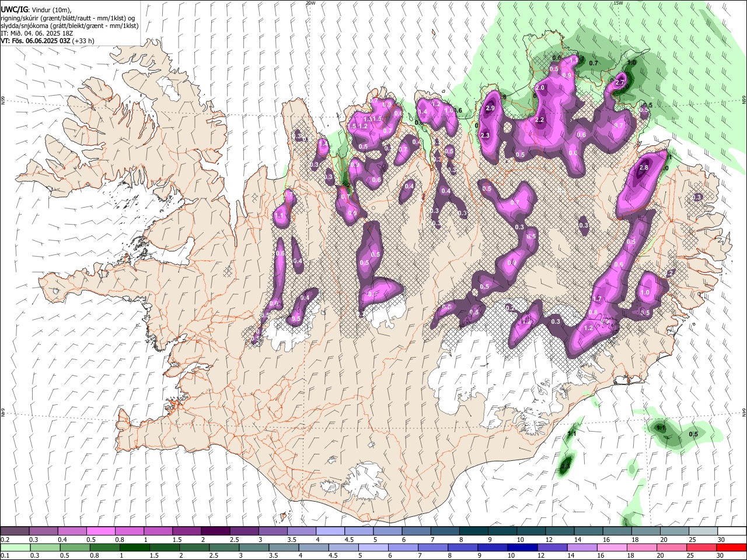The height and width of the screenshot is (560, 747).
Task: Click the lower-row red swatch between 25 and 30
Action: [703, 548]
